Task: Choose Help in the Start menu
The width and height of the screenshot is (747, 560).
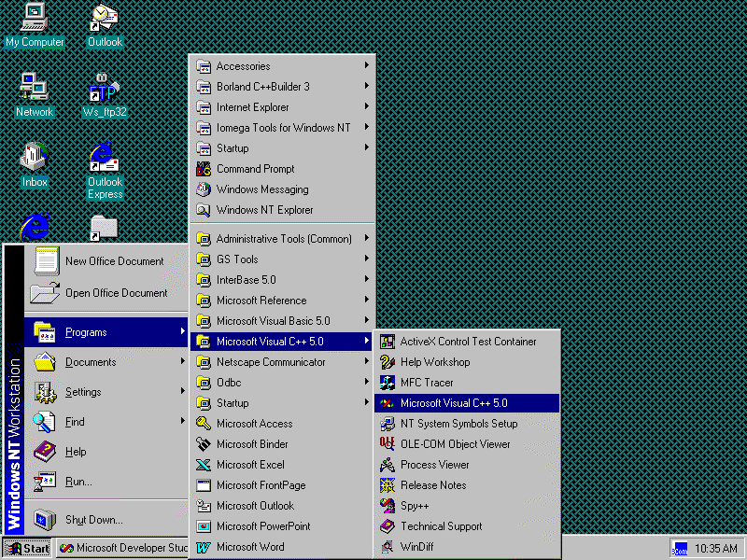Action: [x=106, y=452]
